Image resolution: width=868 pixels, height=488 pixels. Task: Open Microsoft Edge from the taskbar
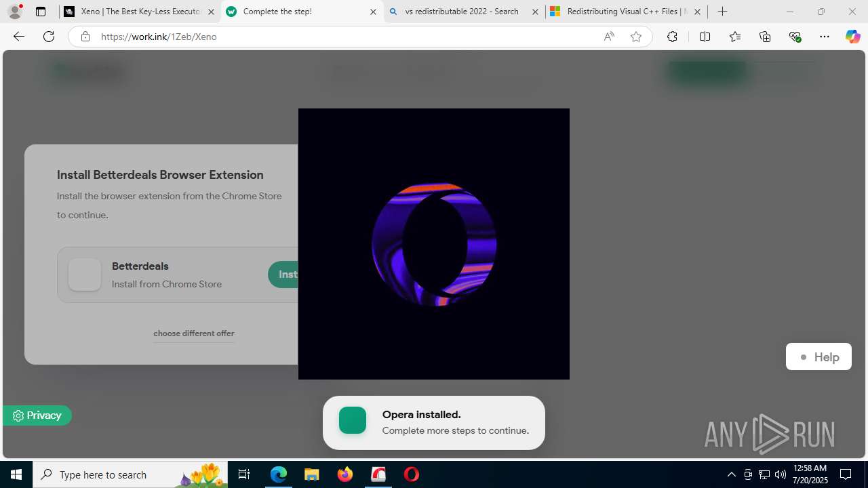point(279,474)
